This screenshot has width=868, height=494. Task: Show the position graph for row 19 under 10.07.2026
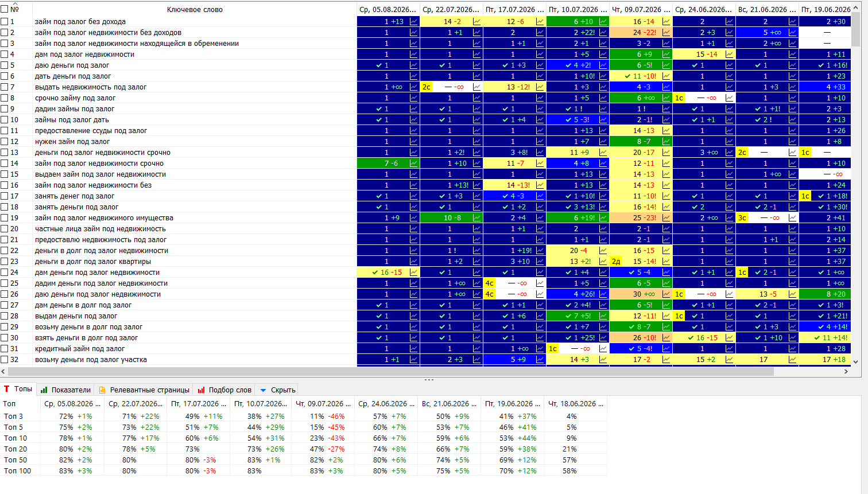[x=603, y=217]
